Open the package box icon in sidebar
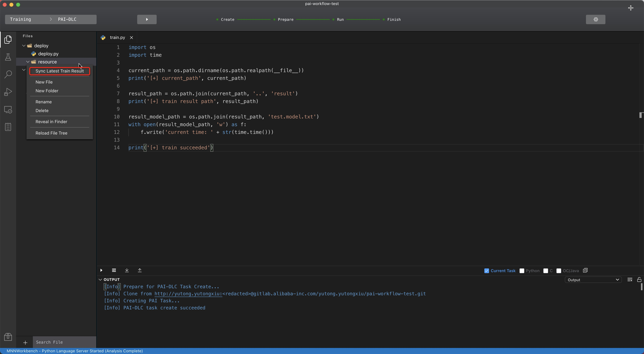Viewport: 644px width, 354px height. pyautogui.click(x=8, y=337)
